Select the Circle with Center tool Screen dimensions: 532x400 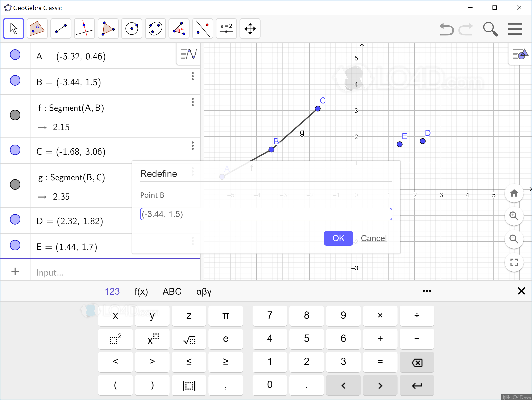(132, 28)
